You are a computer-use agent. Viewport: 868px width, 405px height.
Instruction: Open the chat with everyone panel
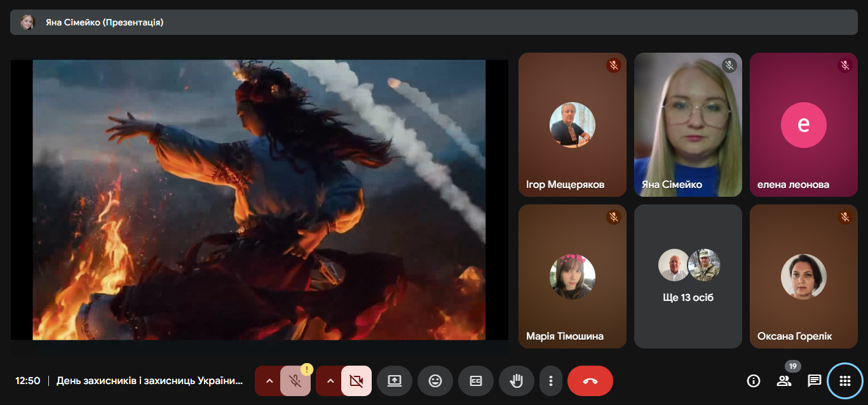(814, 381)
